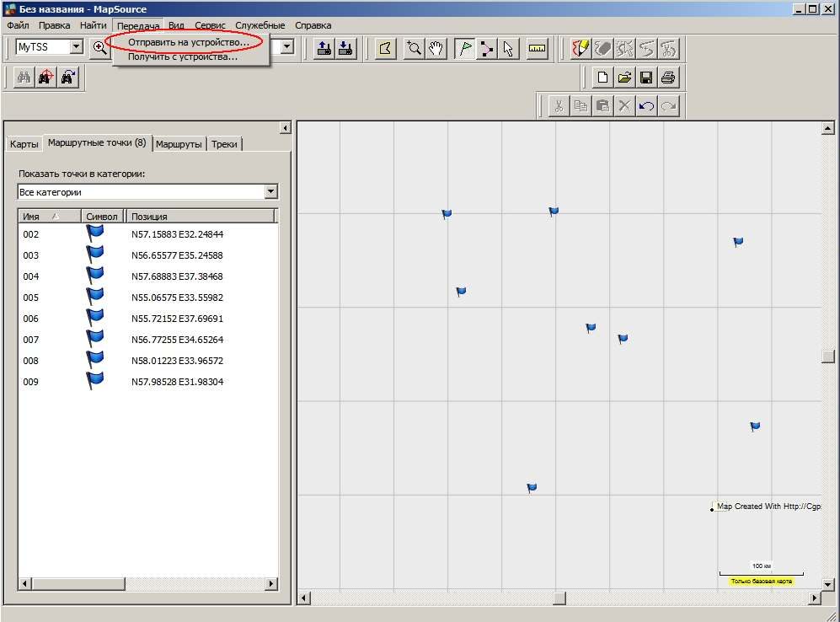The height and width of the screenshot is (622, 840).
Task: Select the hand pan tool
Action: pyautogui.click(x=436, y=48)
